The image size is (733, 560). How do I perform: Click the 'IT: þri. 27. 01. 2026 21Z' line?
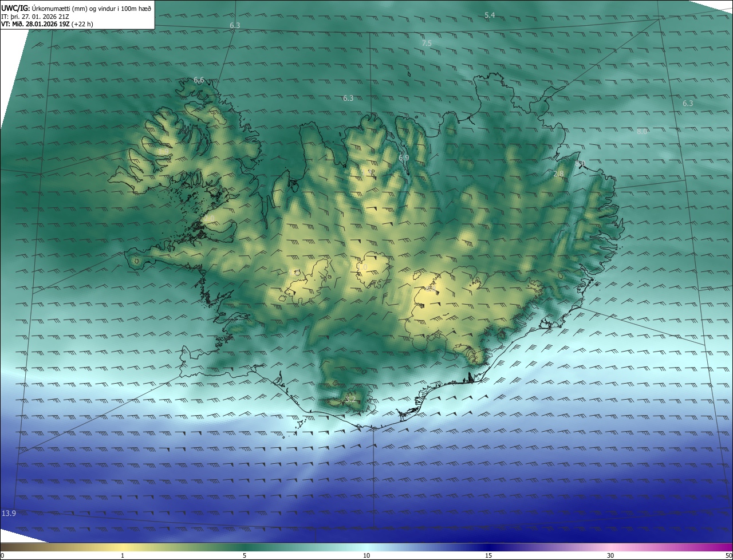(x=36, y=17)
